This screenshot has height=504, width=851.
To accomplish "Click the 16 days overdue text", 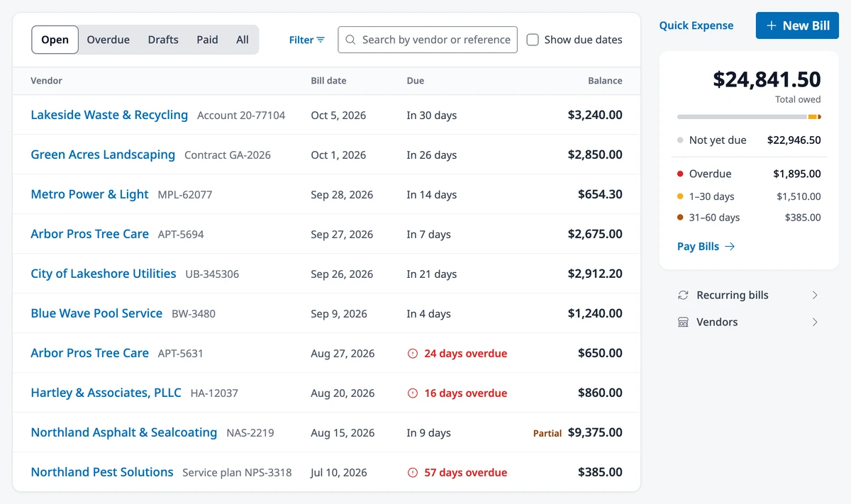I will (466, 393).
